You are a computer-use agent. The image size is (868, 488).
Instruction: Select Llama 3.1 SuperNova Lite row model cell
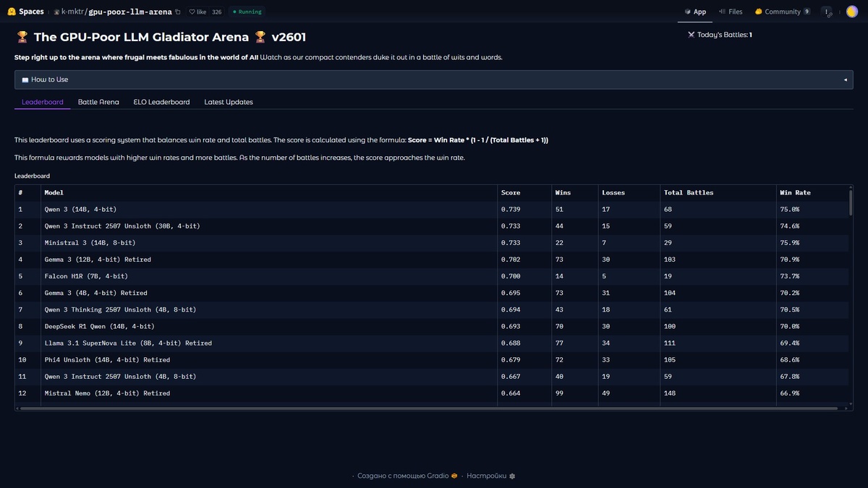tap(269, 343)
